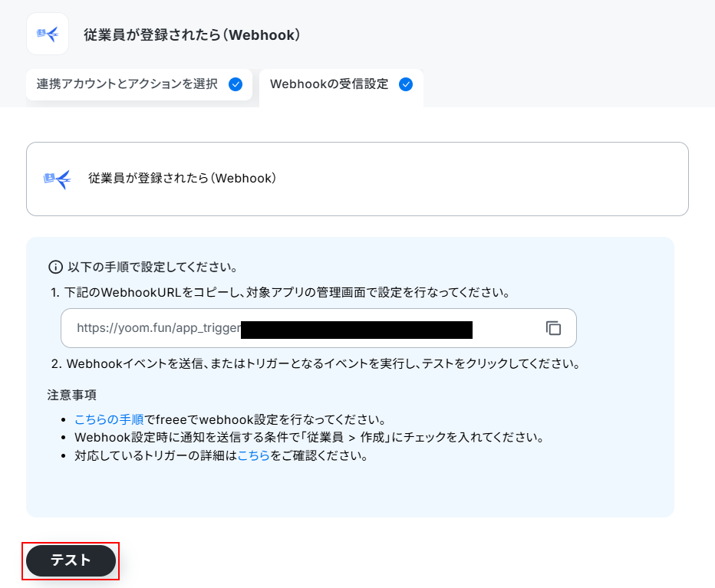Click the freee app icon in header

click(48, 34)
